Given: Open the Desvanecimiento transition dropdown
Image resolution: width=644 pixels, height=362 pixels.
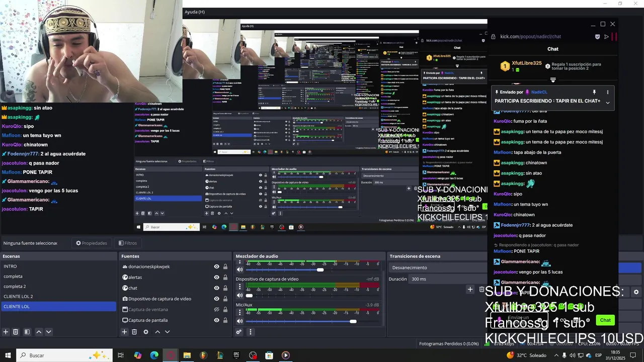Looking at the screenshot, I should point(438,267).
